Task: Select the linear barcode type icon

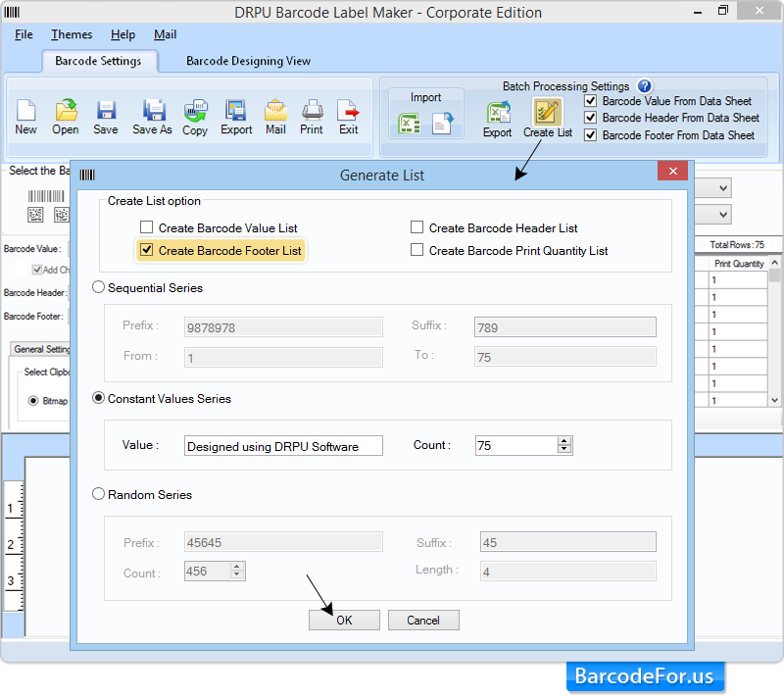Action: click(46, 195)
